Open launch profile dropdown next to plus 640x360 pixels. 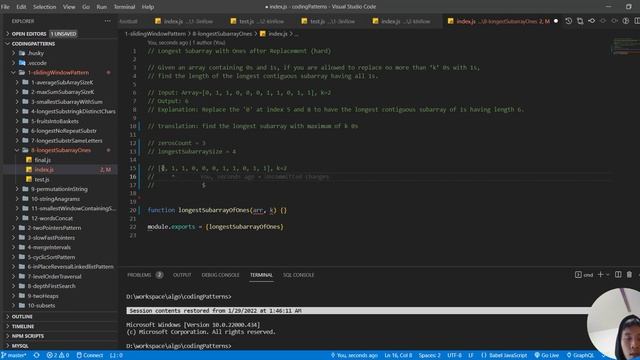click(x=608, y=275)
